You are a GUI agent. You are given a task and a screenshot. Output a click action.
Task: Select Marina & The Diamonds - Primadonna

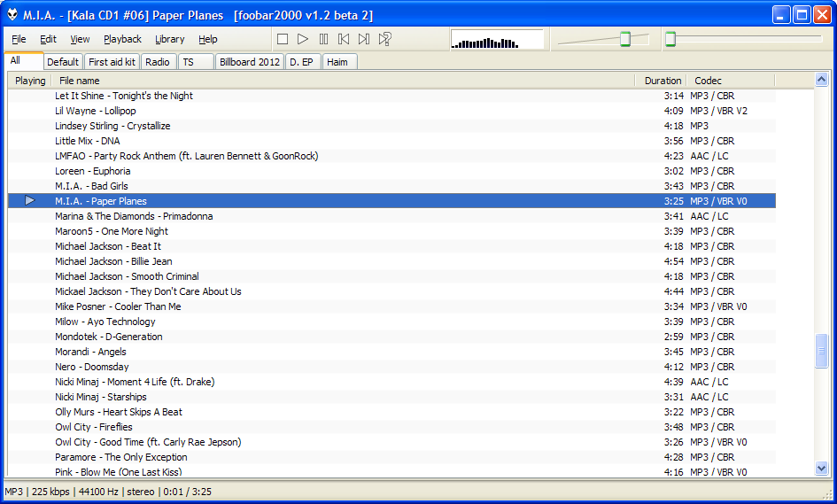[391, 216]
